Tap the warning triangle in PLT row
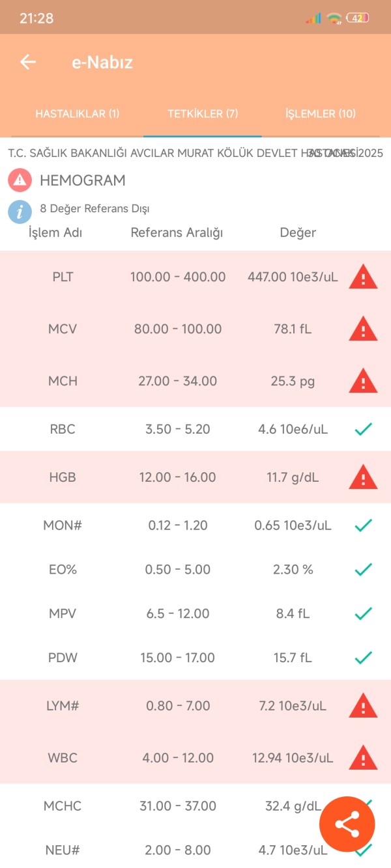 [363, 277]
